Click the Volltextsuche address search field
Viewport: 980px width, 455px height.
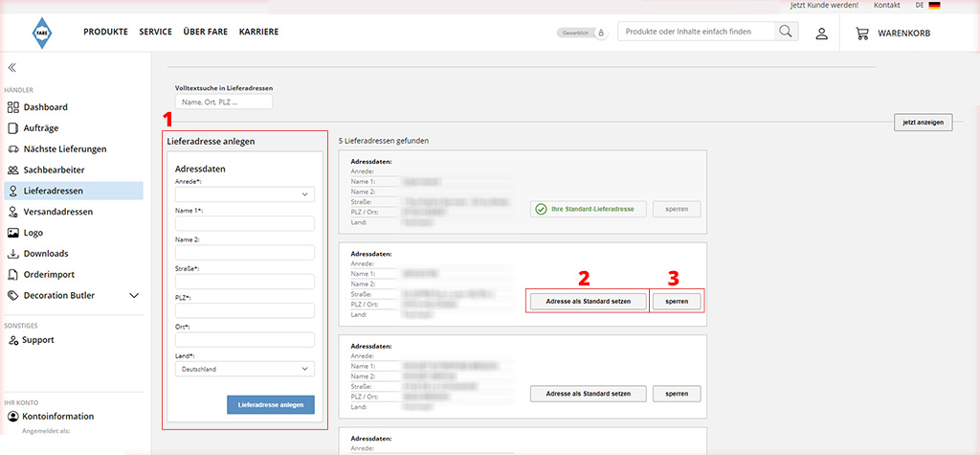pos(224,102)
